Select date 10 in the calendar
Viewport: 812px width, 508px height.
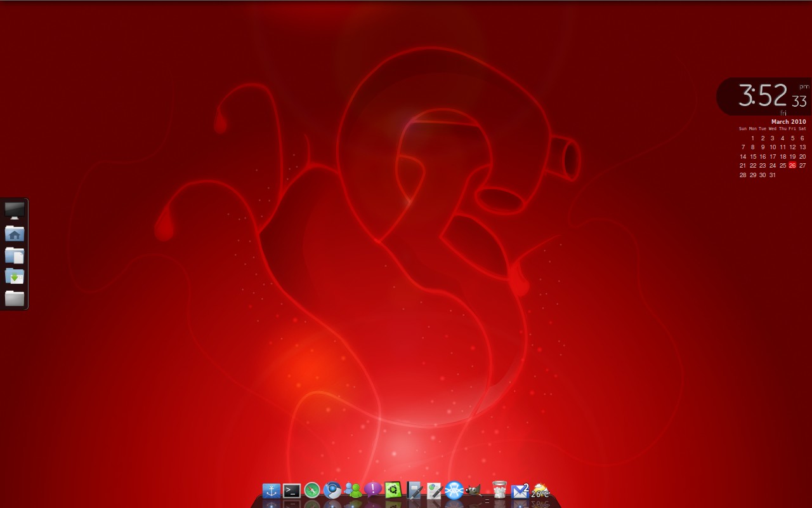pos(773,147)
